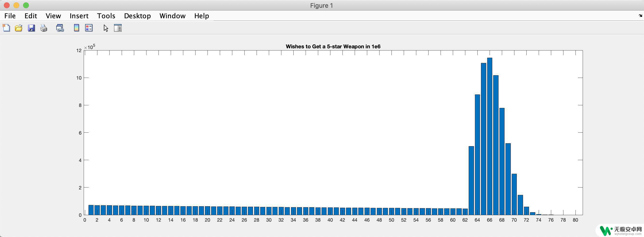Open the Insert menu

coord(79,16)
